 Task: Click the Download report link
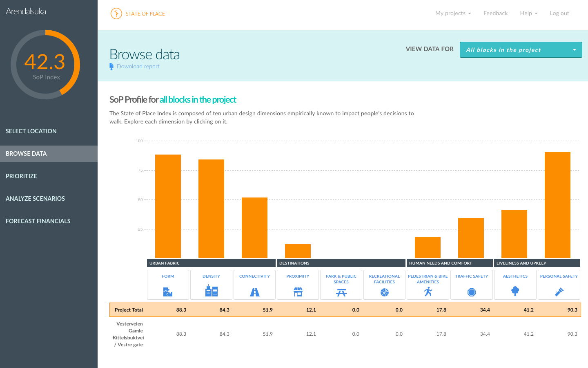pos(138,66)
